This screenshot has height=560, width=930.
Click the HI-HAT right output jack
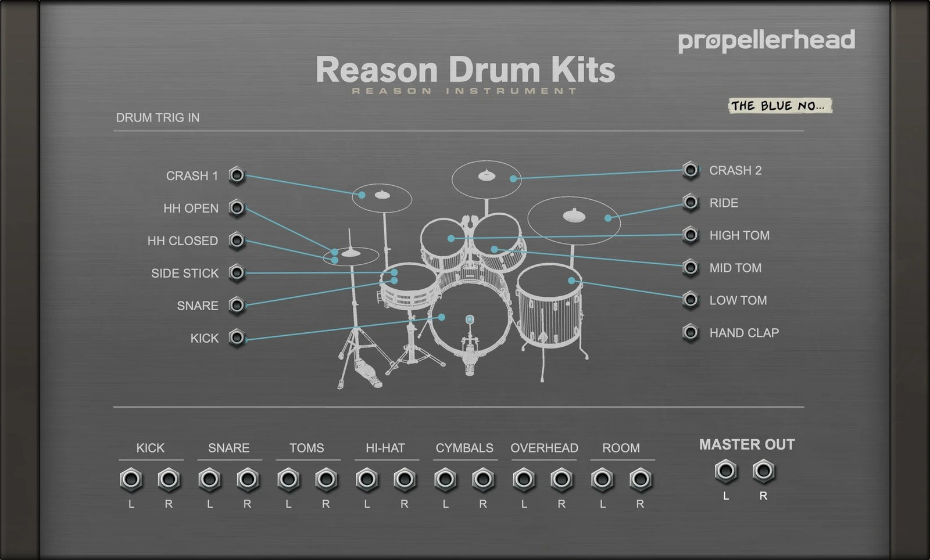click(405, 480)
